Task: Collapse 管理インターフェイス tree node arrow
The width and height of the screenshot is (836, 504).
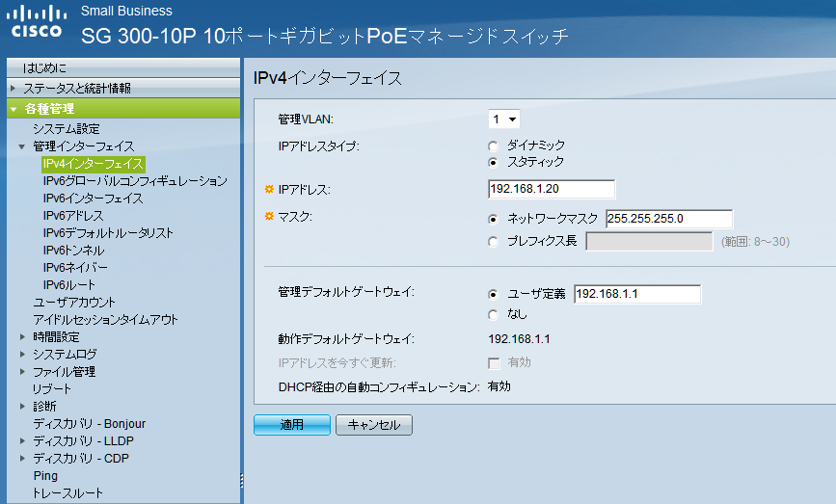Action: (x=22, y=146)
